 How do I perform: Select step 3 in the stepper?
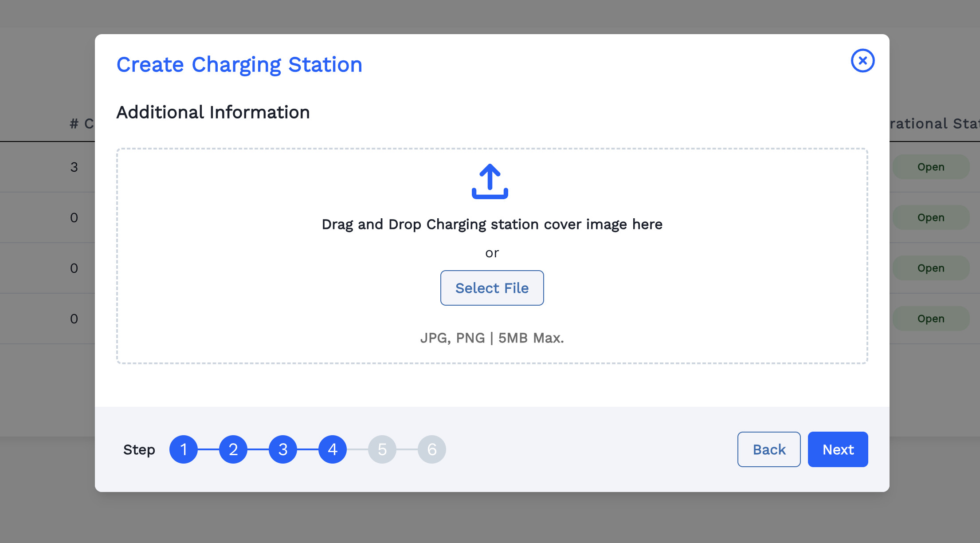(x=283, y=449)
